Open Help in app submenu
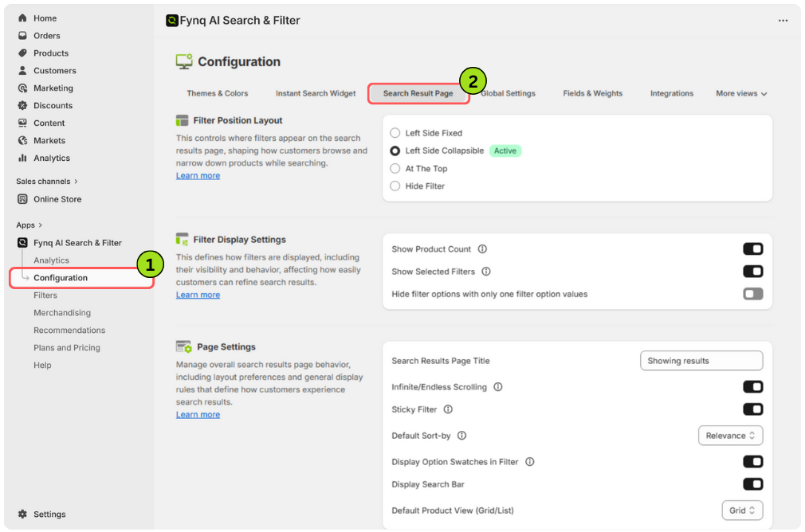 [42, 365]
